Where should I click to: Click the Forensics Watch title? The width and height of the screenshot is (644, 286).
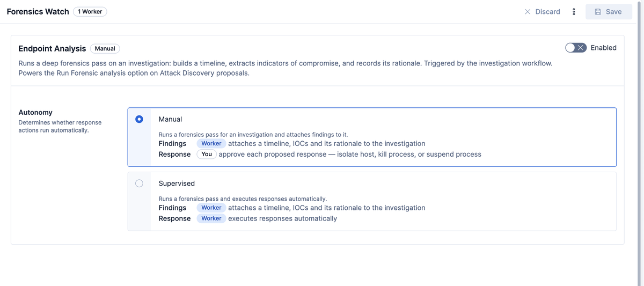coord(38,12)
